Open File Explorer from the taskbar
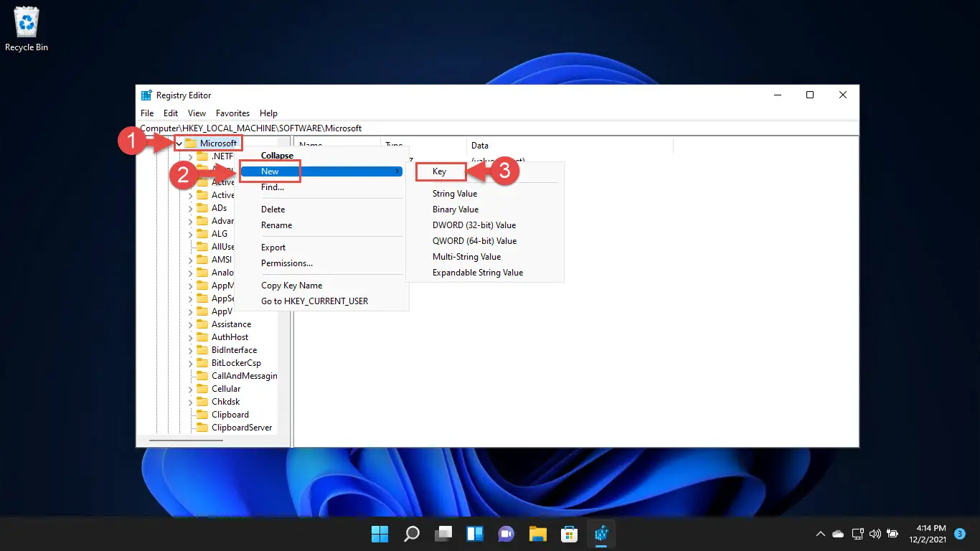Viewport: 980px width, 551px height. [x=538, y=534]
